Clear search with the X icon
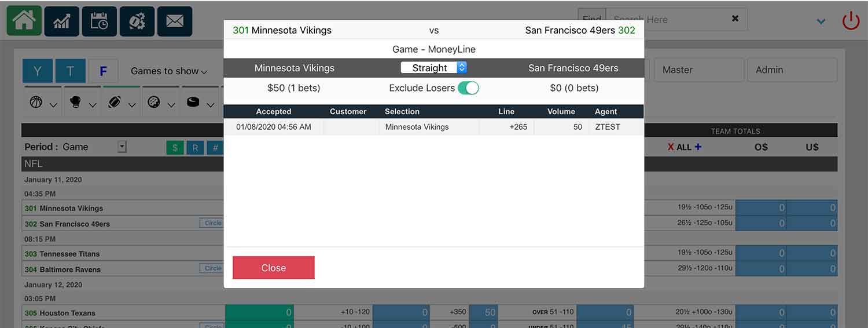 point(735,19)
